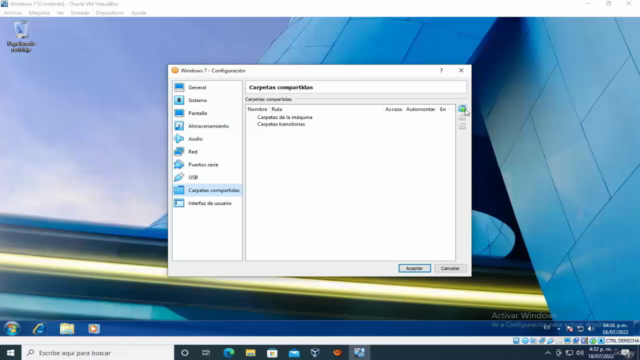
Task: Click the optical drive status bar icon
Action: [x=525, y=340]
